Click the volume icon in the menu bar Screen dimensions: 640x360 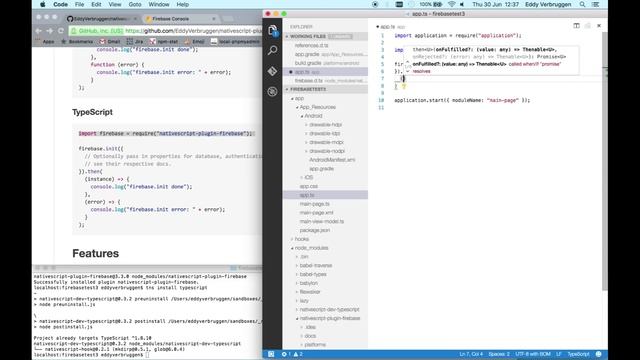pyautogui.click(x=462, y=4)
